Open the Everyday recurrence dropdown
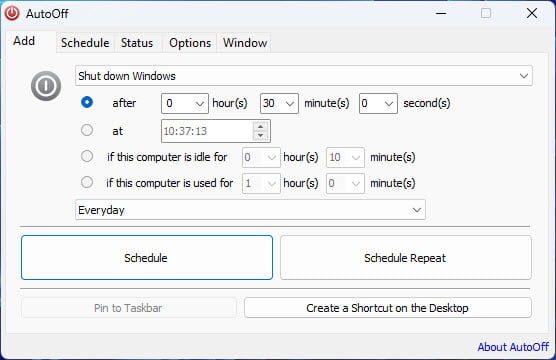This screenshot has height=360, width=556. (250, 210)
